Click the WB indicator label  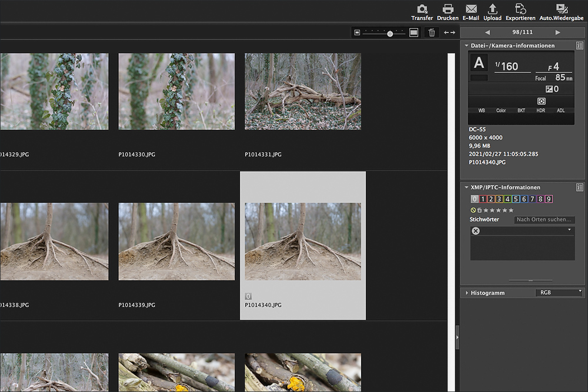(482, 110)
